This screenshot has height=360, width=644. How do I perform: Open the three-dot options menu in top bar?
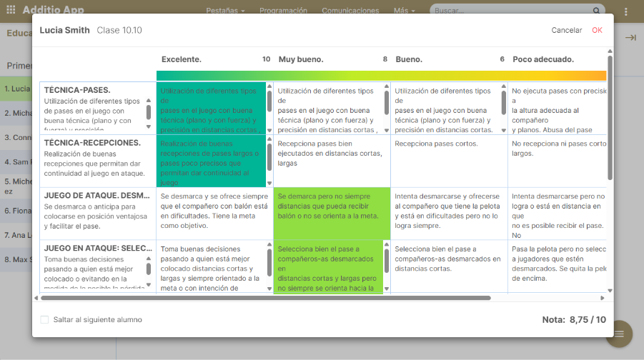(627, 11)
